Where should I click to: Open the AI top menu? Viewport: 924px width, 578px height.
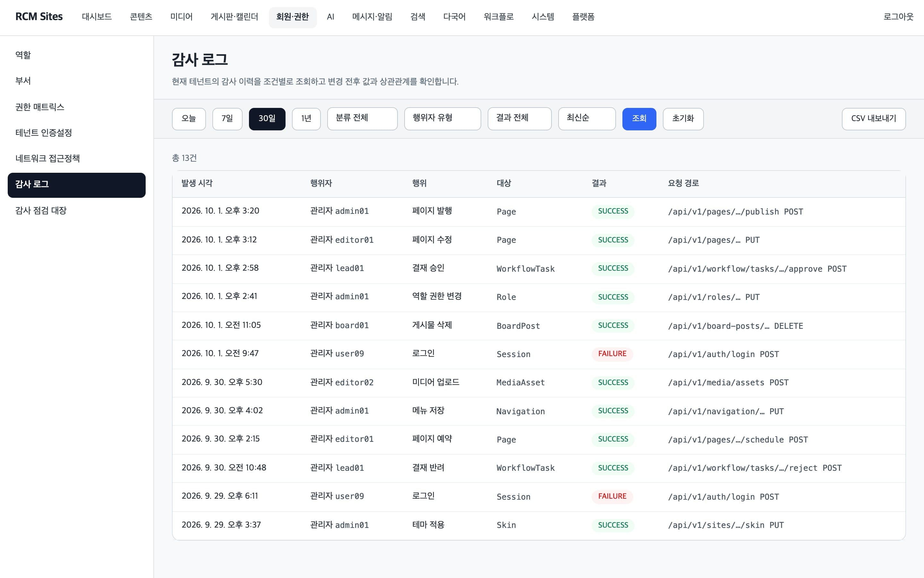point(330,17)
